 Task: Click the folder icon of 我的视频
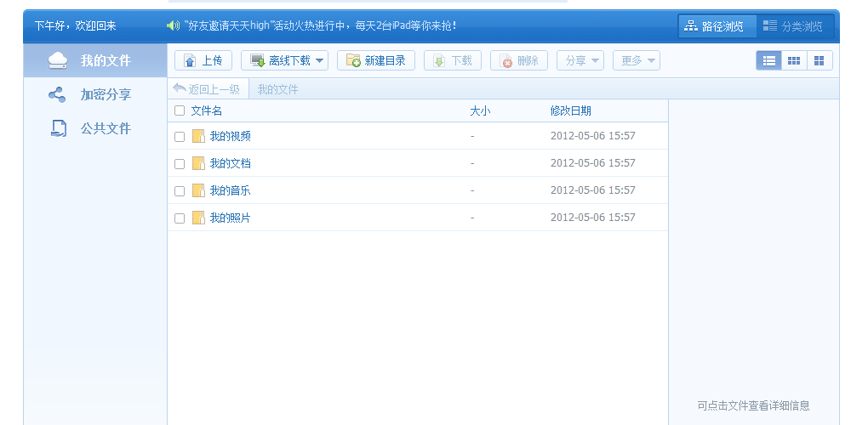pyautogui.click(x=198, y=136)
